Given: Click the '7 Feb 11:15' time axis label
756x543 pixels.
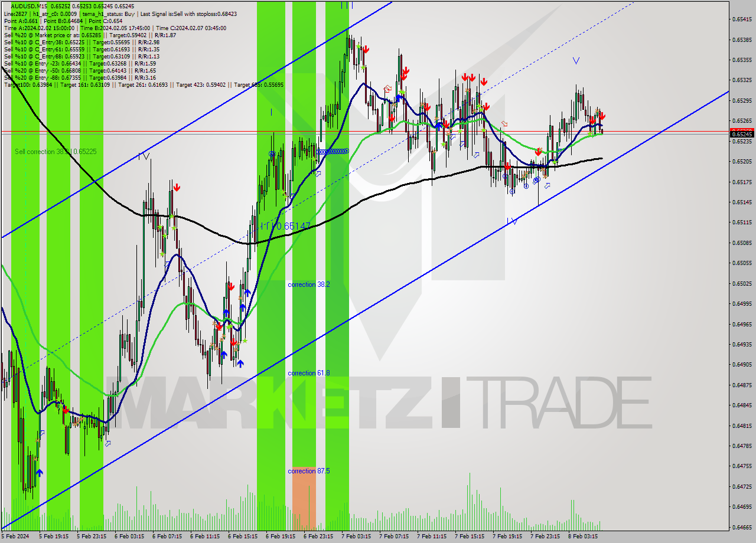Looking at the screenshot, I should (431, 537).
